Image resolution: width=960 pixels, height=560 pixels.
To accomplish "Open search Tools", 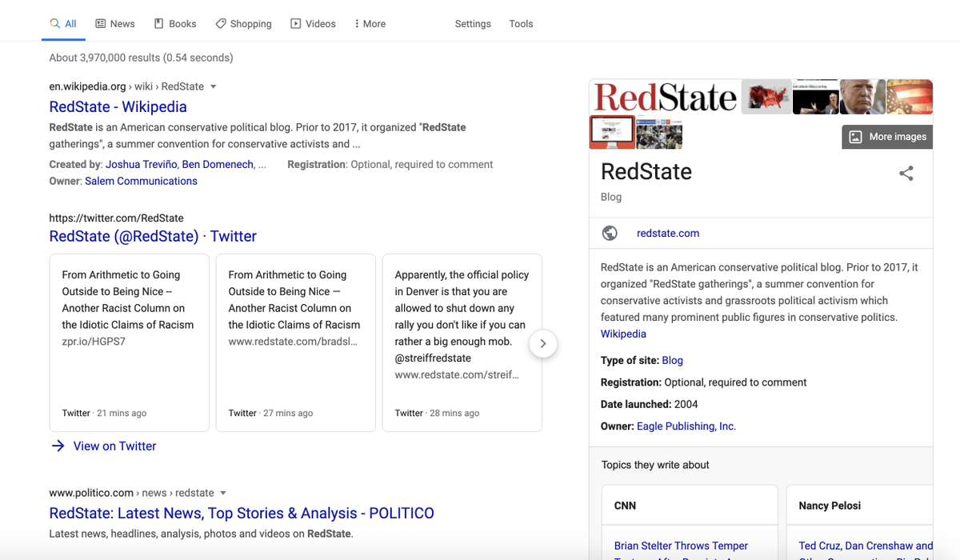I will click(x=521, y=24).
